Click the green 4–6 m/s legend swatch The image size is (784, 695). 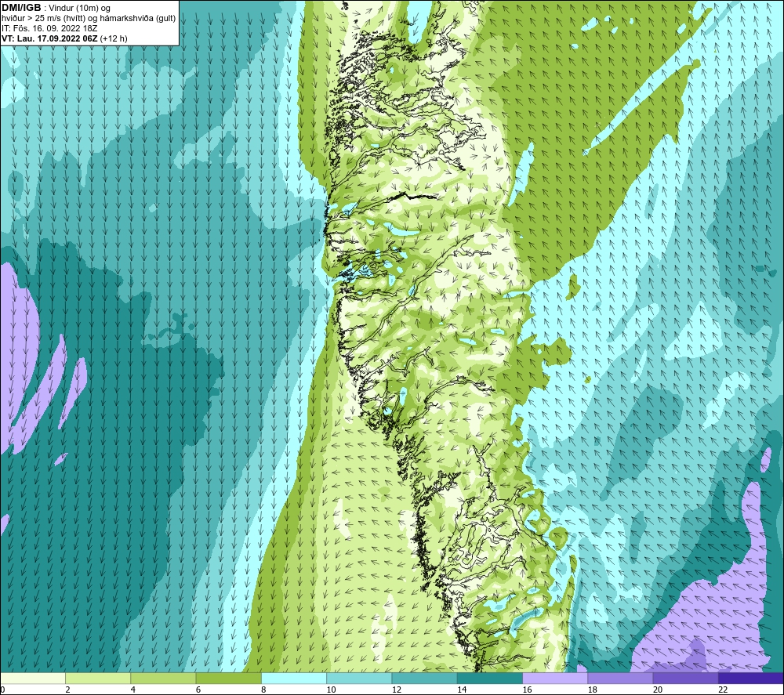(164, 678)
